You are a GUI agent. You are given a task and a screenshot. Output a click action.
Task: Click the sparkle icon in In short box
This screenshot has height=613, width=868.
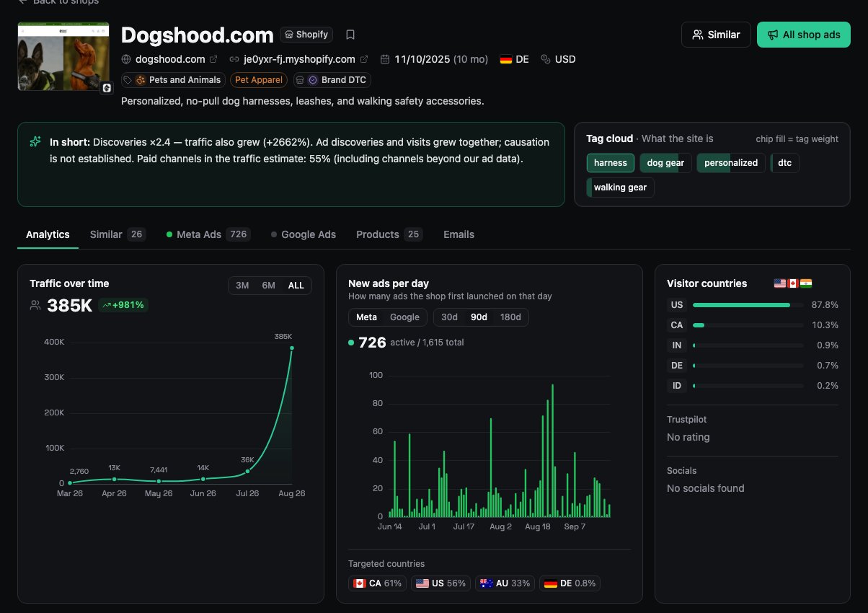[x=35, y=142]
